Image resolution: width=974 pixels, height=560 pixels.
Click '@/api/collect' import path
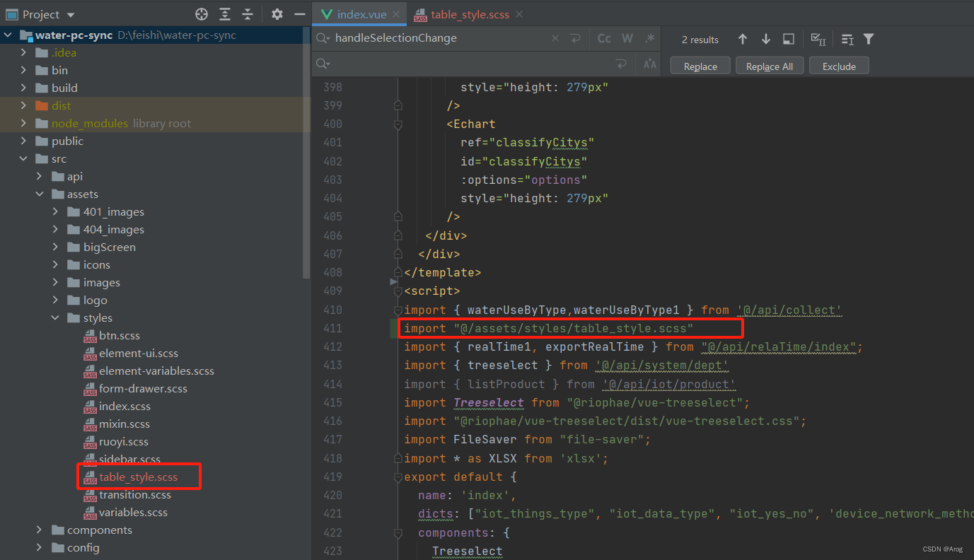pyautogui.click(x=789, y=310)
